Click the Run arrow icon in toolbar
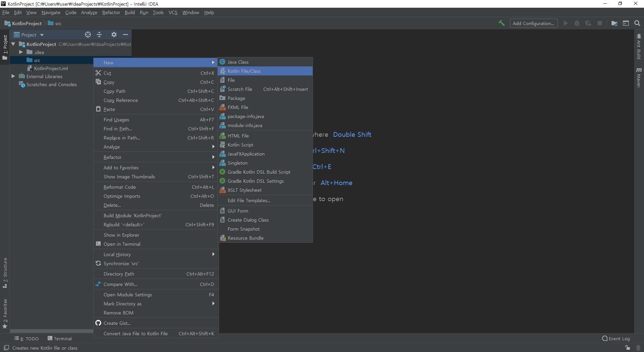644x352 pixels. click(x=566, y=23)
